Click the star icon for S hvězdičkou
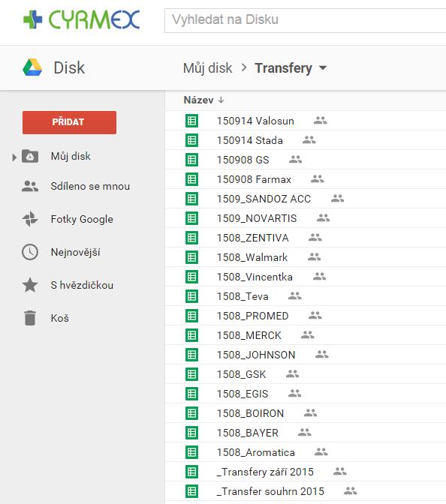446x504 pixels. (x=30, y=285)
